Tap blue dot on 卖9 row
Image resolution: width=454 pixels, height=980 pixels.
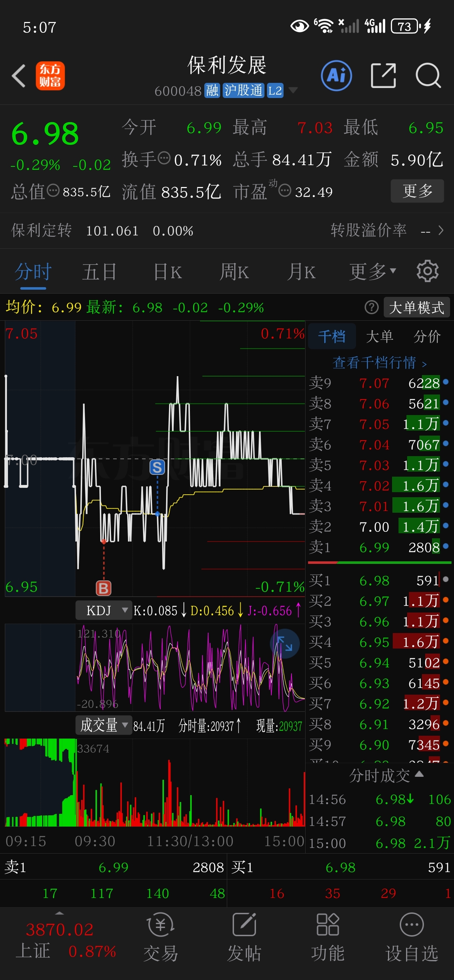[x=446, y=382]
